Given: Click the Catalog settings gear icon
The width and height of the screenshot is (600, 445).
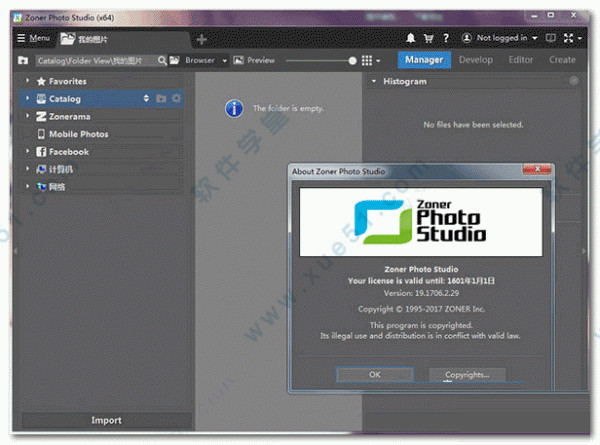Looking at the screenshot, I should 176,99.
